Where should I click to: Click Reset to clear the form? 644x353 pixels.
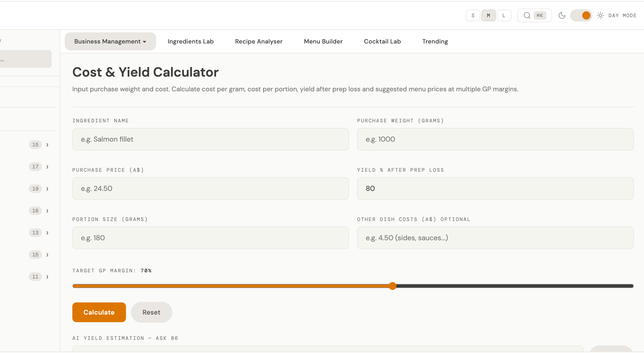point(151,312)
